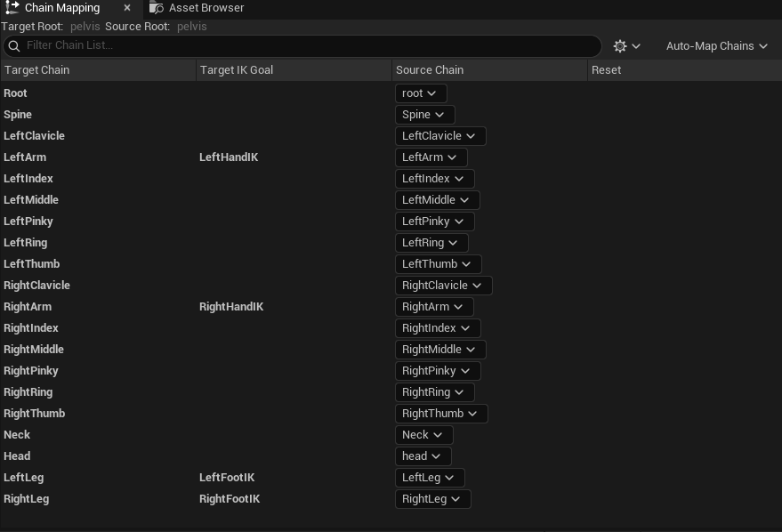Screen dimensions: 782x532
Task: Switch to the Asset Browser tab
Action: pos(206,8)
